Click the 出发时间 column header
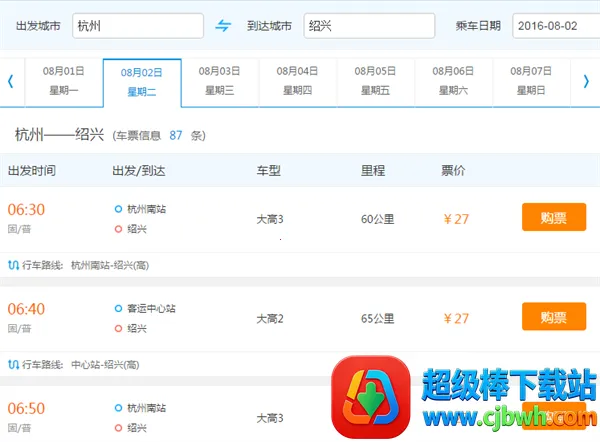 (32, 170)
